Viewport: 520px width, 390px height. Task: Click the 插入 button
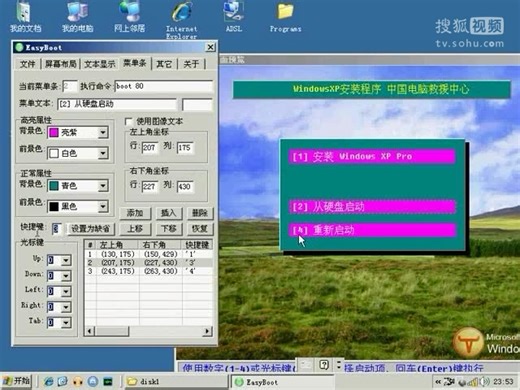point(169,213)
